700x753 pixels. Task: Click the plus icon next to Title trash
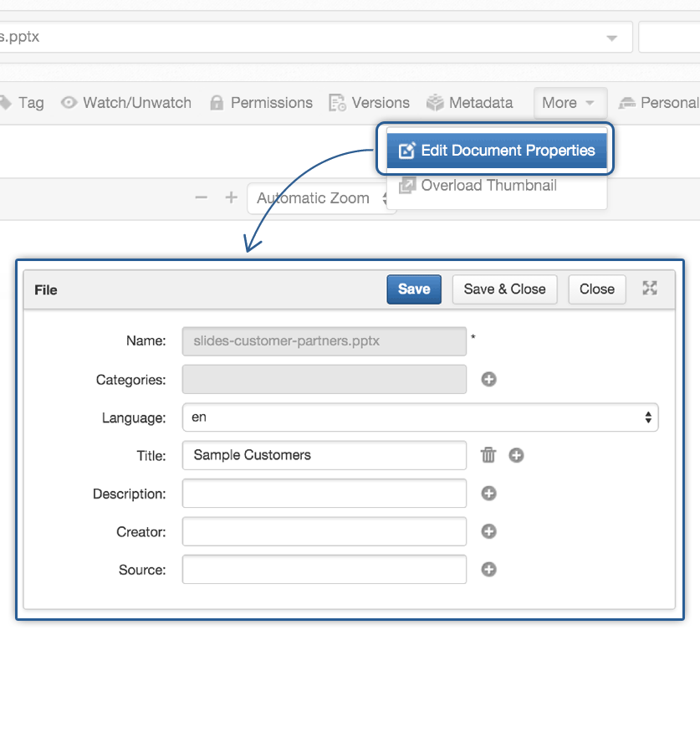pos(517,455)
